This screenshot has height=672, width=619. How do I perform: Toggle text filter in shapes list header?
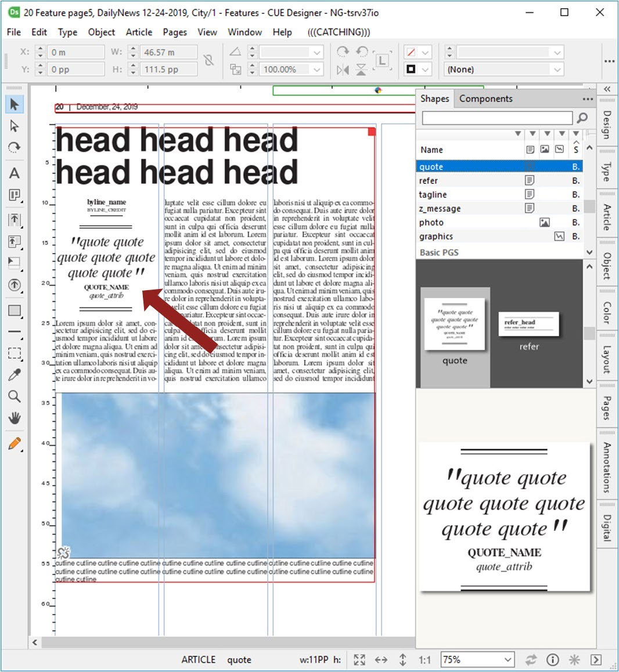pos(530,149)
